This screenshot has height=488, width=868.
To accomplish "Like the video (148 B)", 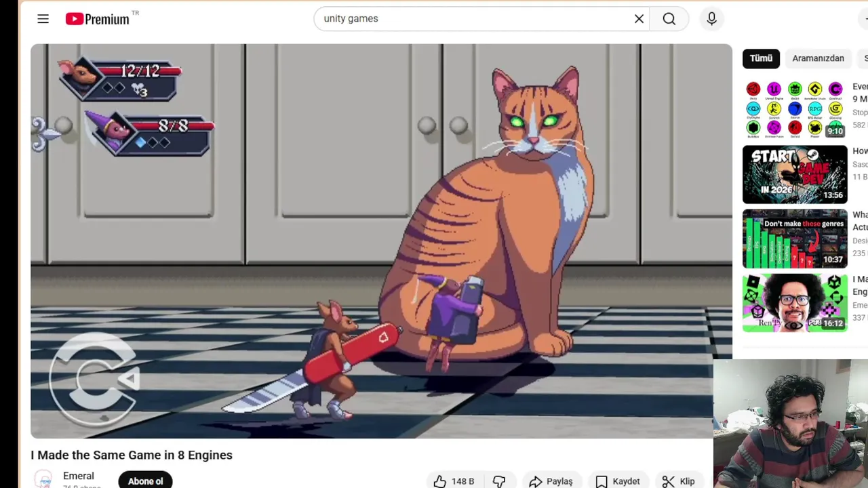I will pyautogui.click(x=454, y=481).
